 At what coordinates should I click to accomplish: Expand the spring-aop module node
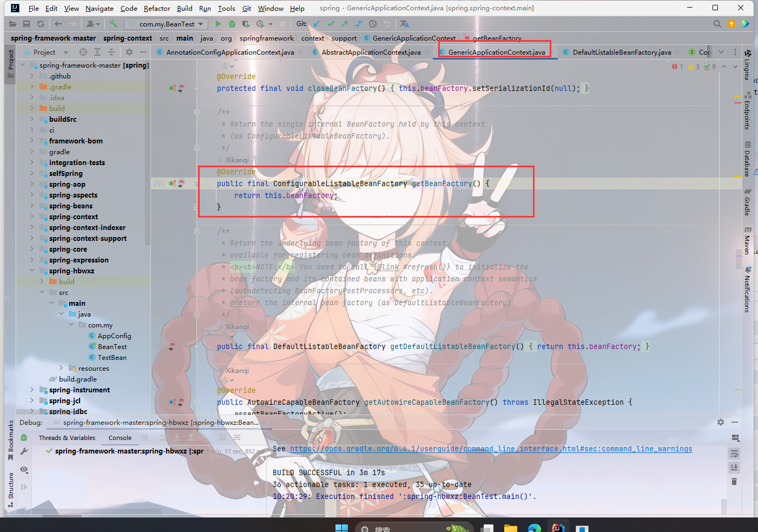coord(32,184)
